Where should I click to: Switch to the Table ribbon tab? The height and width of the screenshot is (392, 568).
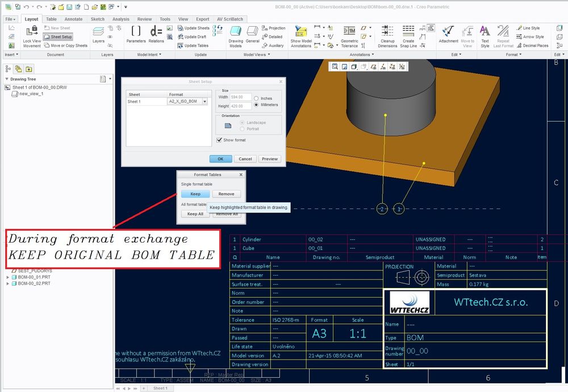51,19
